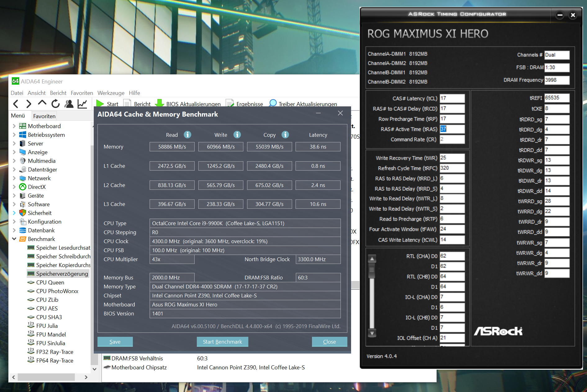This screenshot has width=587, height=392.
Task: Expand the Server tree node
Action: pos(14,144)
